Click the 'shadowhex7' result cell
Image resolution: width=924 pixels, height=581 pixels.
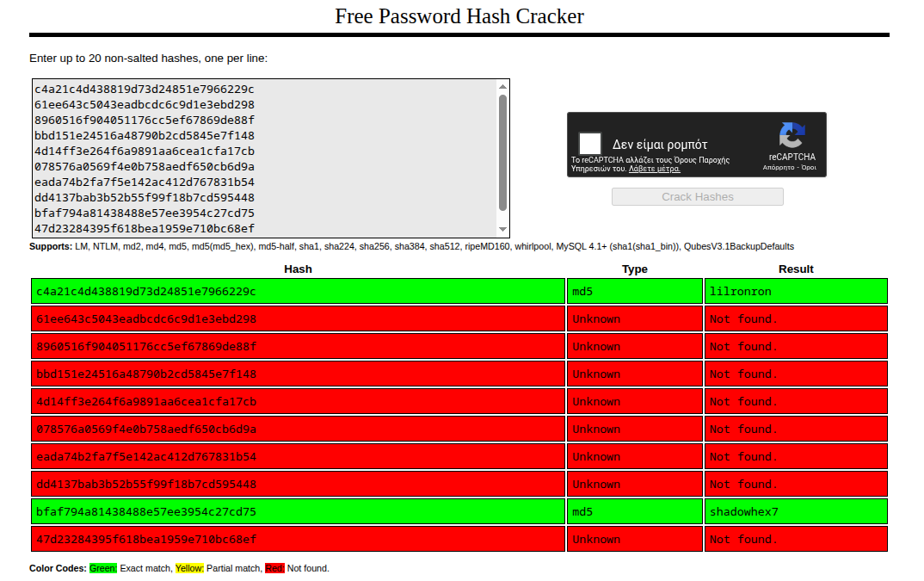click(795, 511)
